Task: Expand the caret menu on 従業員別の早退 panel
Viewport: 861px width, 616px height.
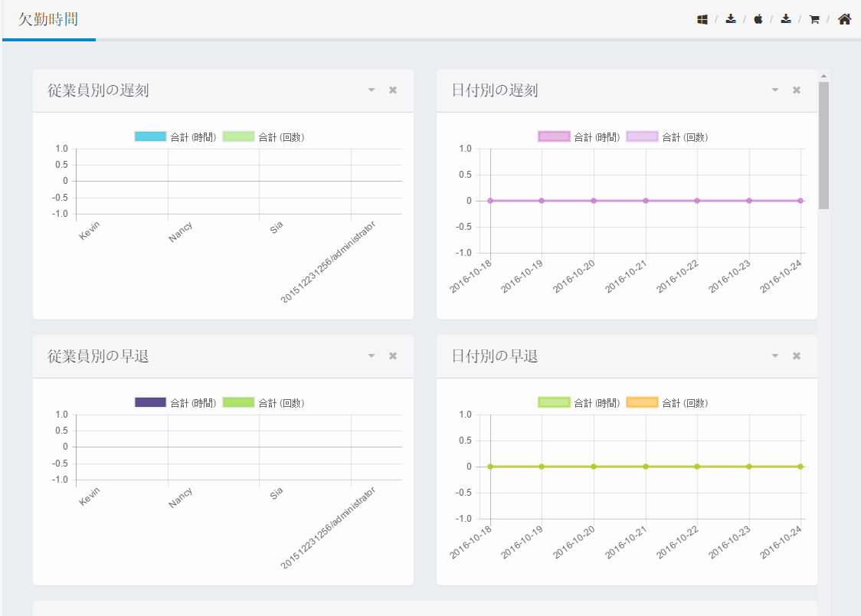Action: [x=372, y=356]
